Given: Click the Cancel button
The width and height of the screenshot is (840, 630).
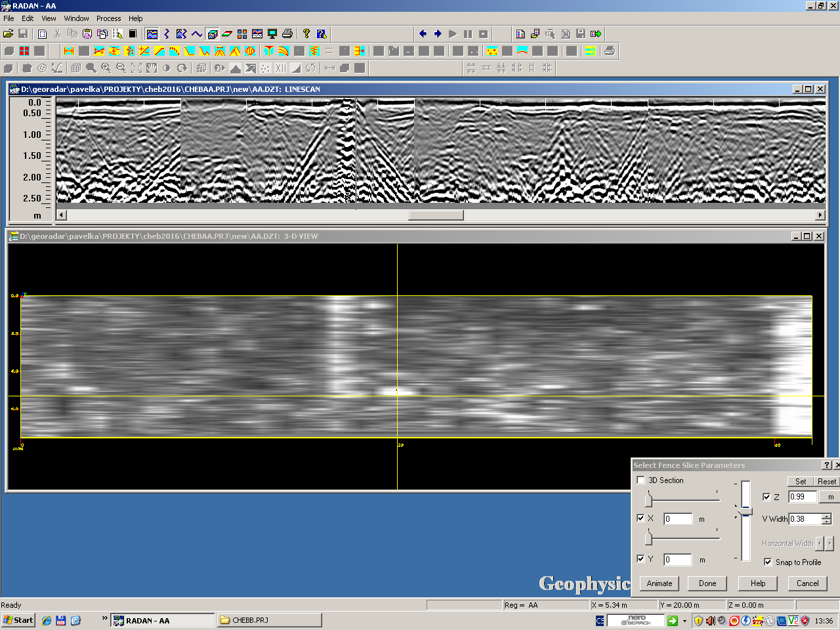Looking at the screenshot, I should click(x=807, y=583).
